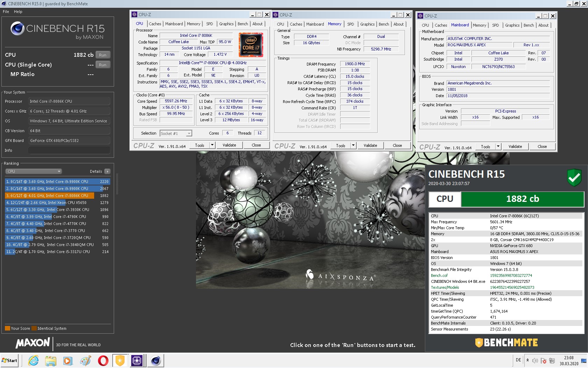Image resolution: width=588 pixels, height=368 pixels.
Task: Open SPD tab in Memory CPU-Z window
Action: click(x=351, y=24)
